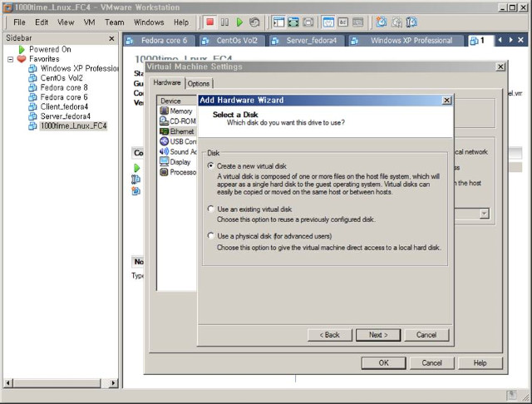Click the take snapshot clock icon
The image size is (532, 404).
pos(382,22)
